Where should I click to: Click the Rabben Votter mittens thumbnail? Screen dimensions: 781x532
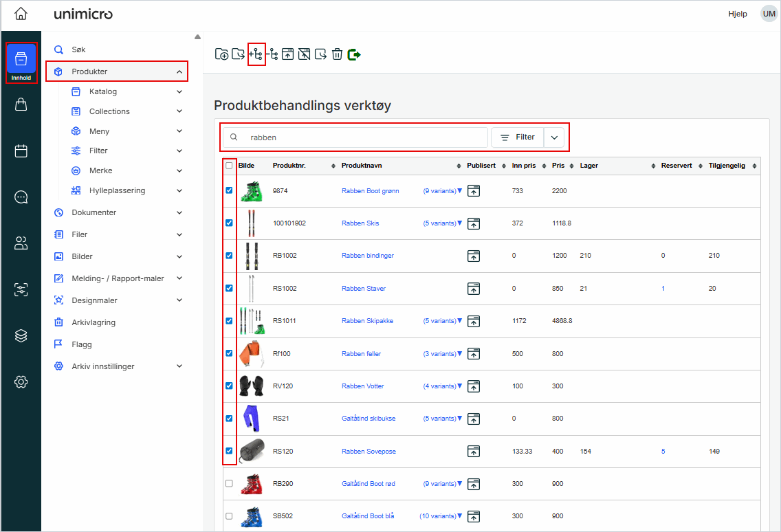coord(252,386)
